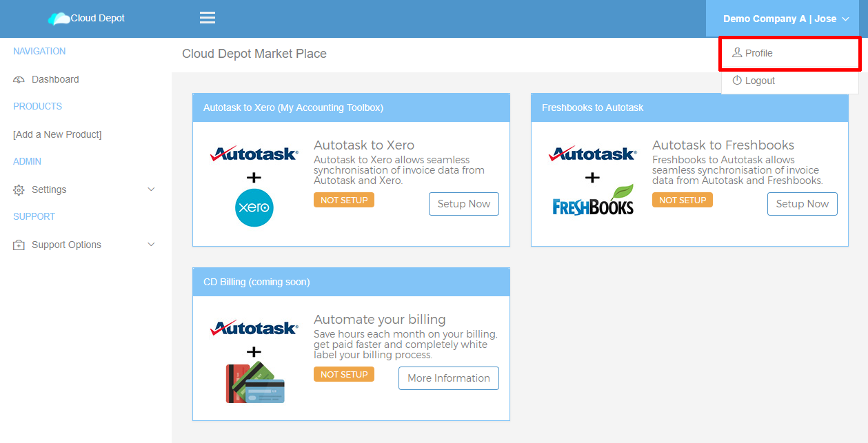Click the Autotask logo in CD Billing card
The image size is (868, 443).
254,328
